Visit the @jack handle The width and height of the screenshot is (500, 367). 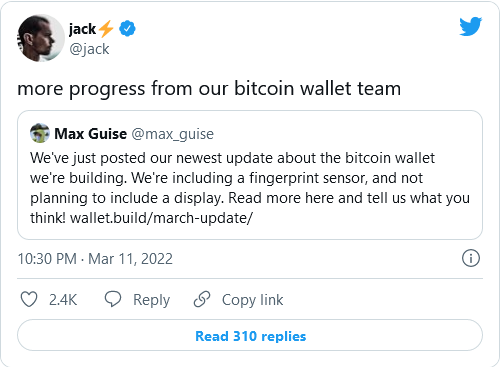[x=89, y=49]
